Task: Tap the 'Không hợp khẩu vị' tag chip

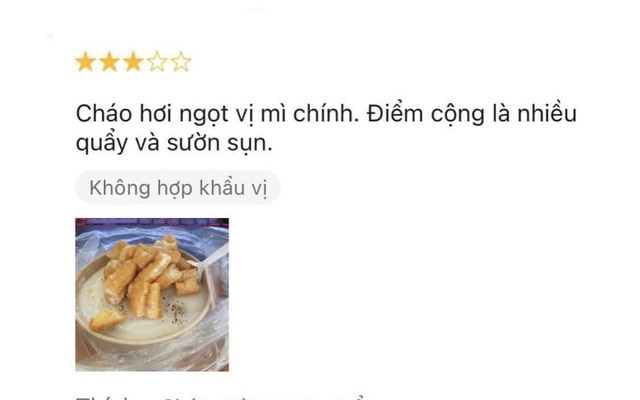Action: point(178,188)
